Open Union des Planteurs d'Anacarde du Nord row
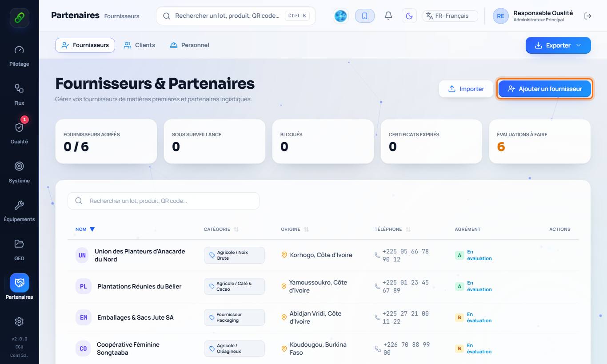 (323, 255)
